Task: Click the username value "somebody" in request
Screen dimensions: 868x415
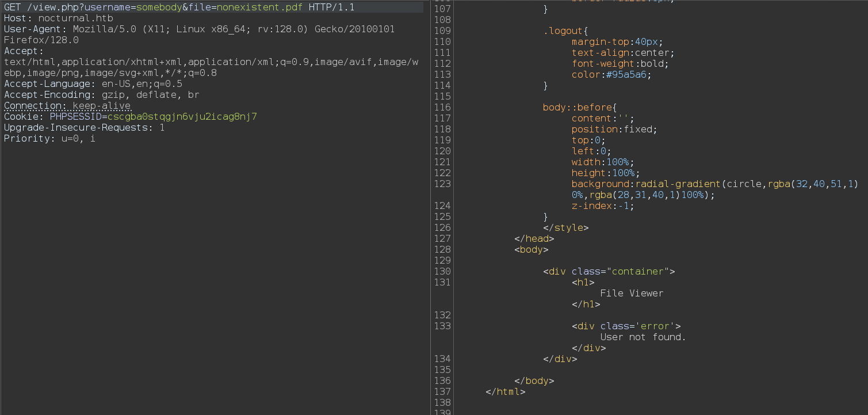Action: point(159,7)
